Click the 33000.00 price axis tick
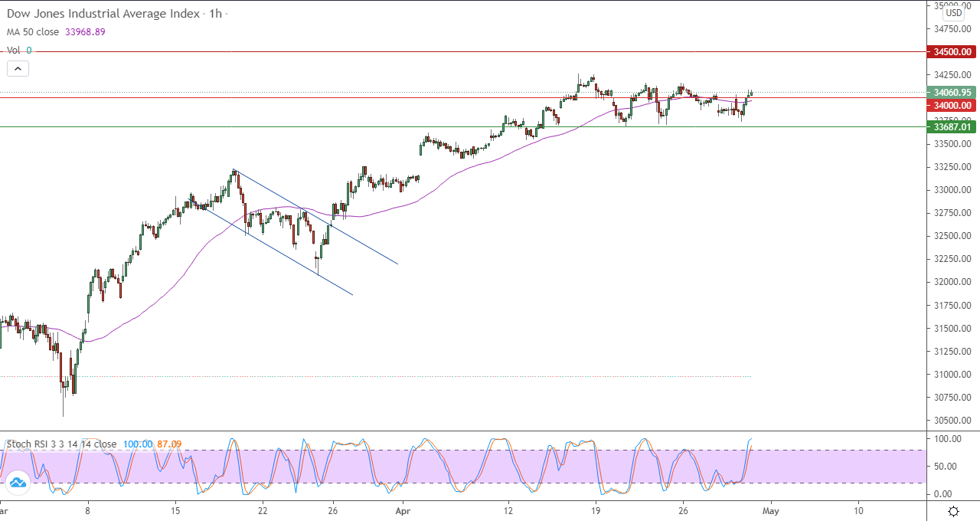The height and width of the screenshot is (521, 980). 952,190
